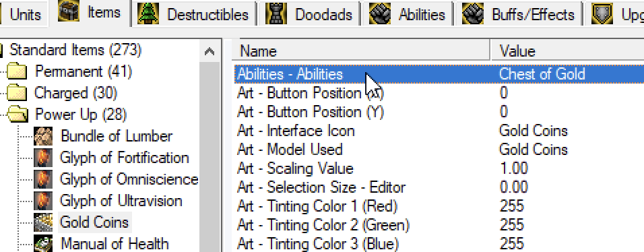Click the Name column header

362,51
